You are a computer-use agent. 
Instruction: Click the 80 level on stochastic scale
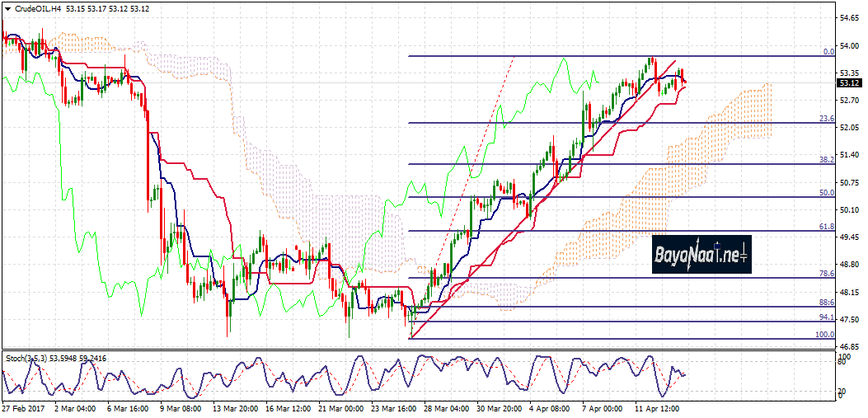point(842,362)
